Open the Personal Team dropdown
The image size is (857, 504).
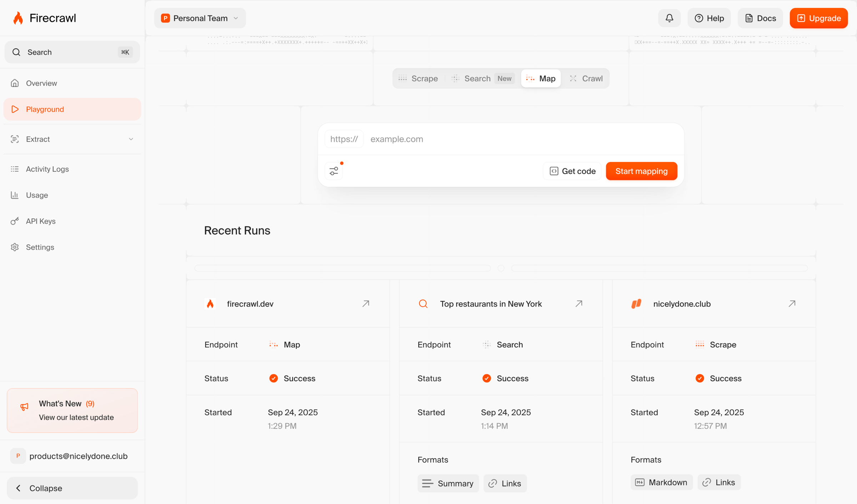pyautogui.click(x=200, y=18)
